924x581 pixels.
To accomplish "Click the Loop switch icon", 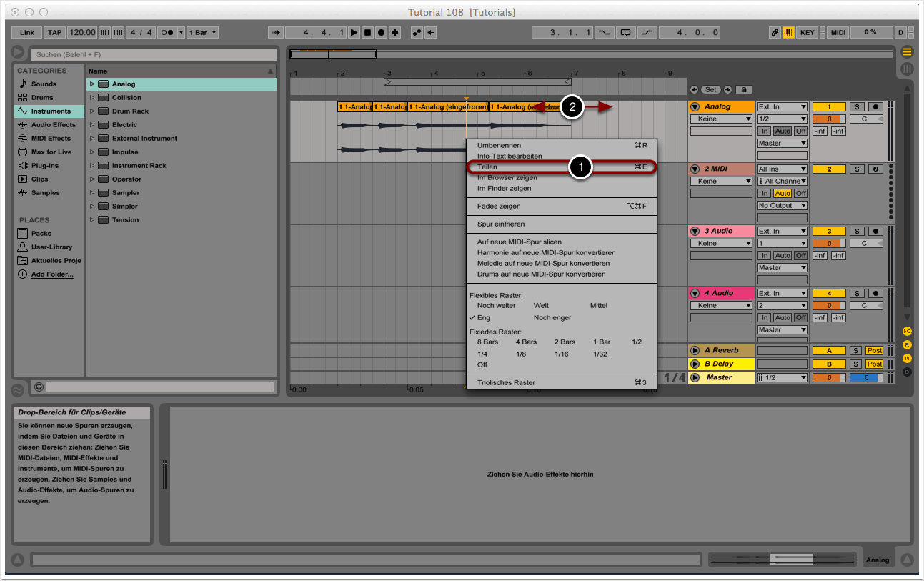I will [x=626, y=33].
